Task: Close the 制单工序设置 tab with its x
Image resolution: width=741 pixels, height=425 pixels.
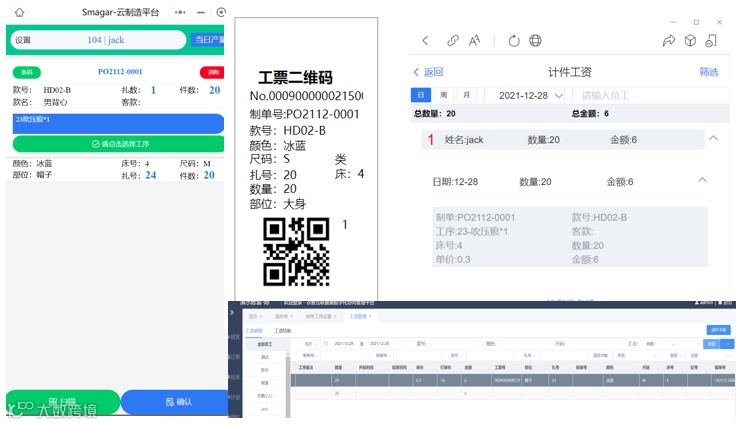Action: coord(335,316)
